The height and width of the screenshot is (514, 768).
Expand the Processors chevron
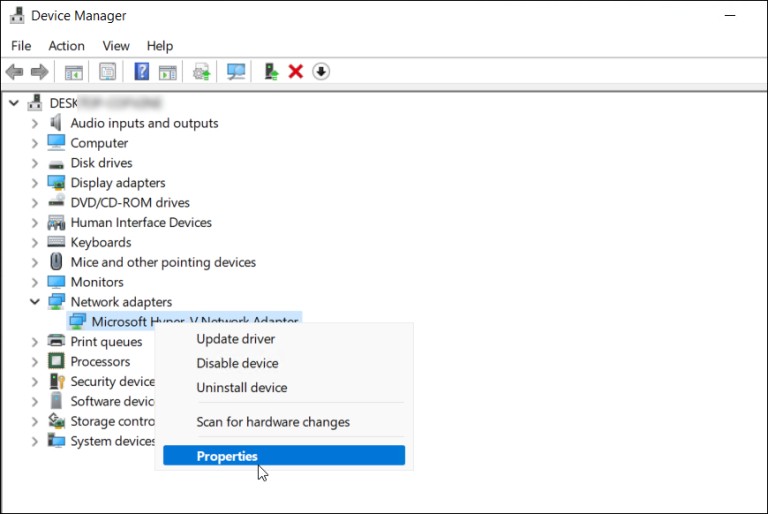click(x=34, y=362)
